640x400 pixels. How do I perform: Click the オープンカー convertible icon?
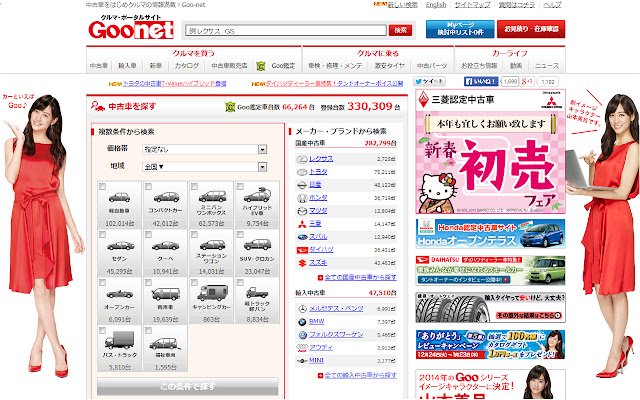pos(119,294)
